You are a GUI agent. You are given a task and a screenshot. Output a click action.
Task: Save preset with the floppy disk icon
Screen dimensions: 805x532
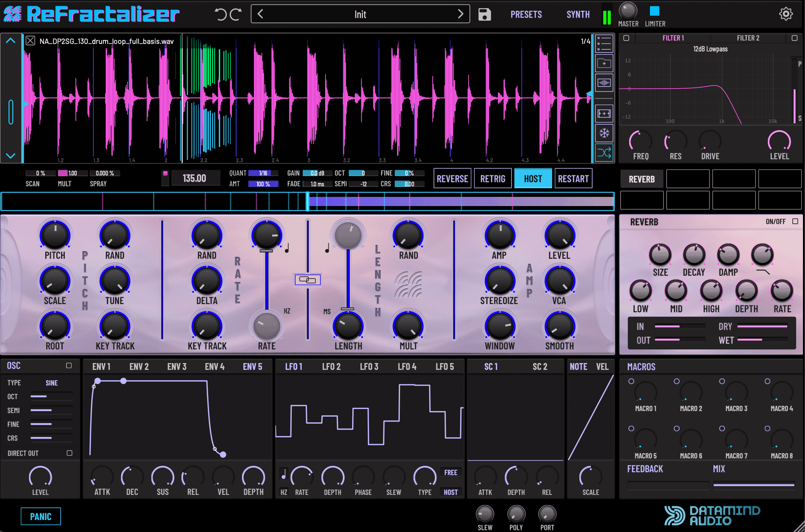pyautogui.click(x=484, y=14)
